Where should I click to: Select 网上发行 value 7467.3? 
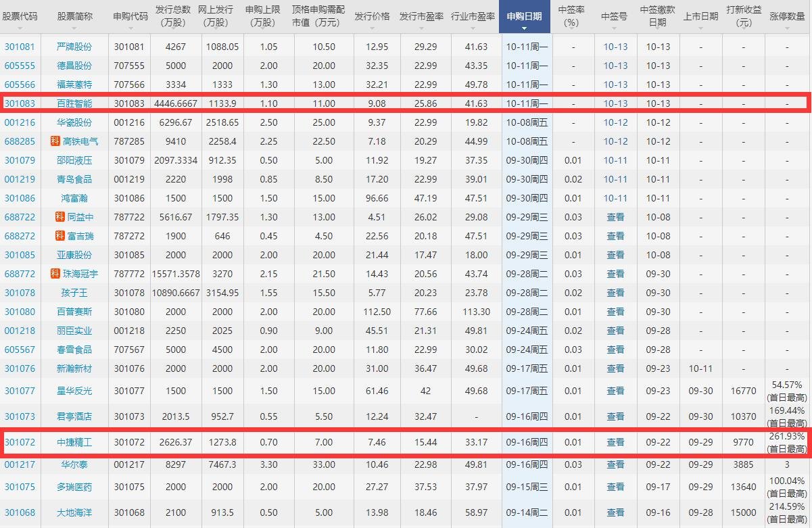(x=222, y=464)
